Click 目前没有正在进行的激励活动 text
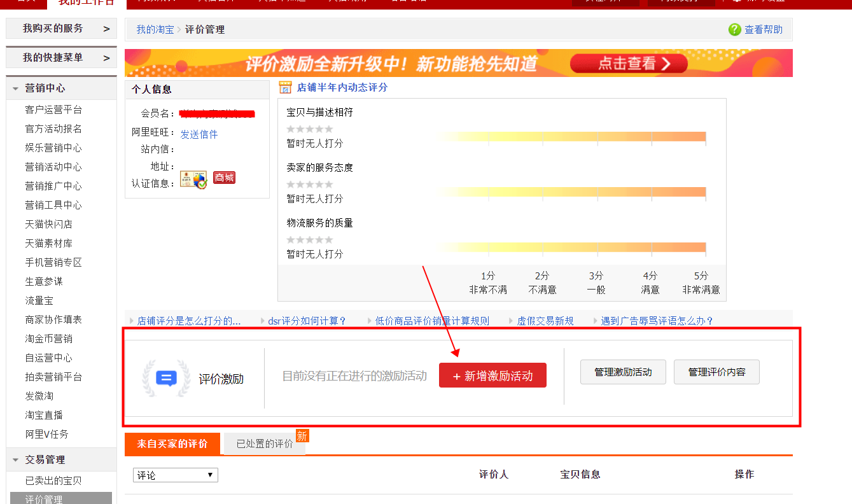 (x=354, y=376)
